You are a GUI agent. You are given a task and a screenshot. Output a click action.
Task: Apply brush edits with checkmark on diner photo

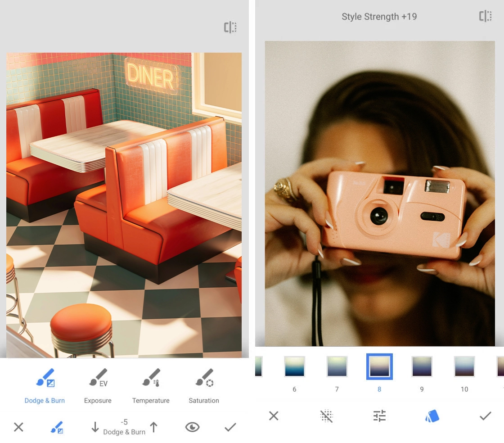tap(230, 427)
